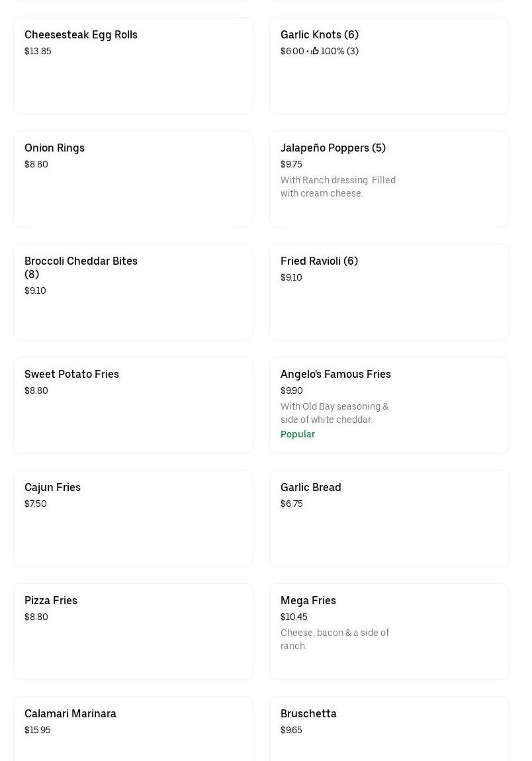Open the Onion Rings menu item

[133, 179]
